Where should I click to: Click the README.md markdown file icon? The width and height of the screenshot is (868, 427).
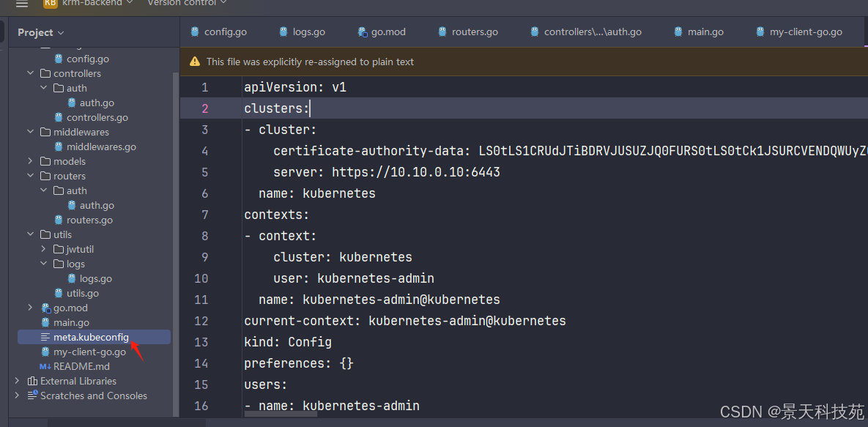[45, 366]
